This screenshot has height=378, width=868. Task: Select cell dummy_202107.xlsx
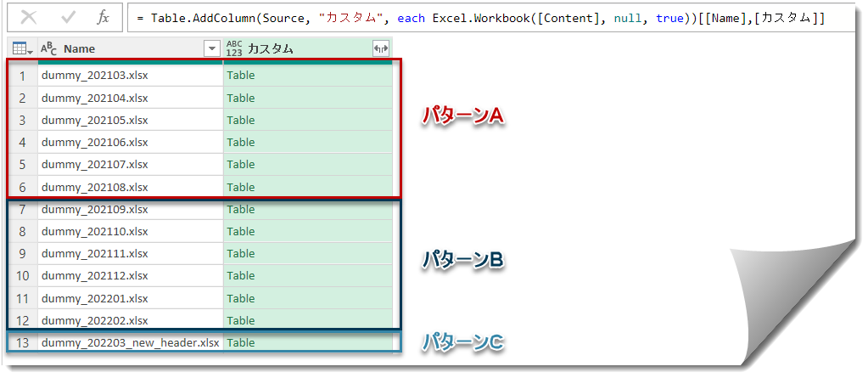pyautogui.click(x=130, y=165)
